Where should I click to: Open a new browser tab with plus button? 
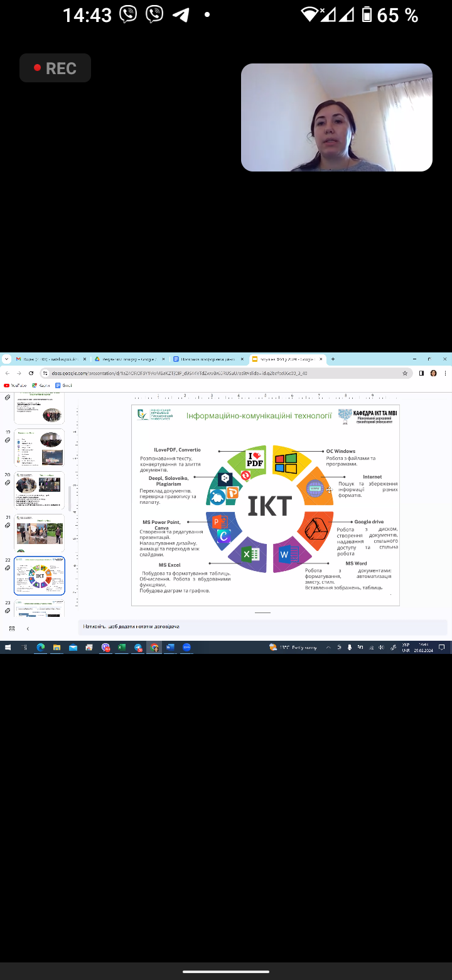[x=333, y=359]
